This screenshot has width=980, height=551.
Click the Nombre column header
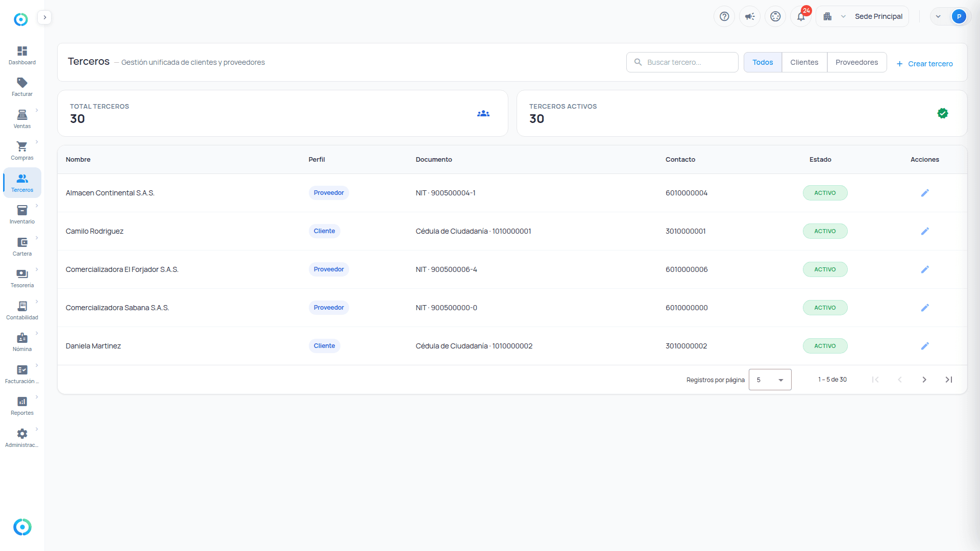(78, 160)
